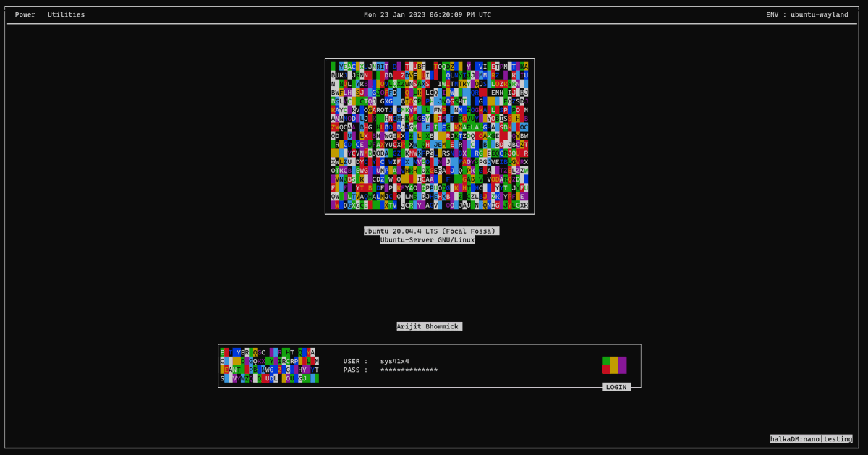Open the Power menu
The image size is (868, 455).
coord(25,14)
